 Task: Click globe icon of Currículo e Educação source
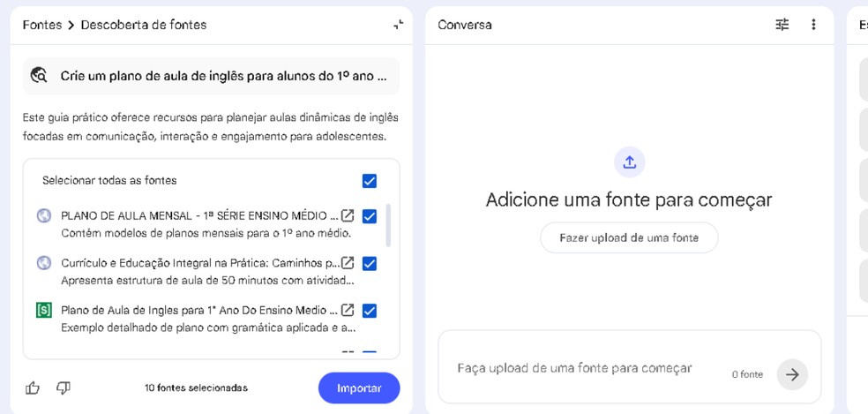tap(44, 263)
